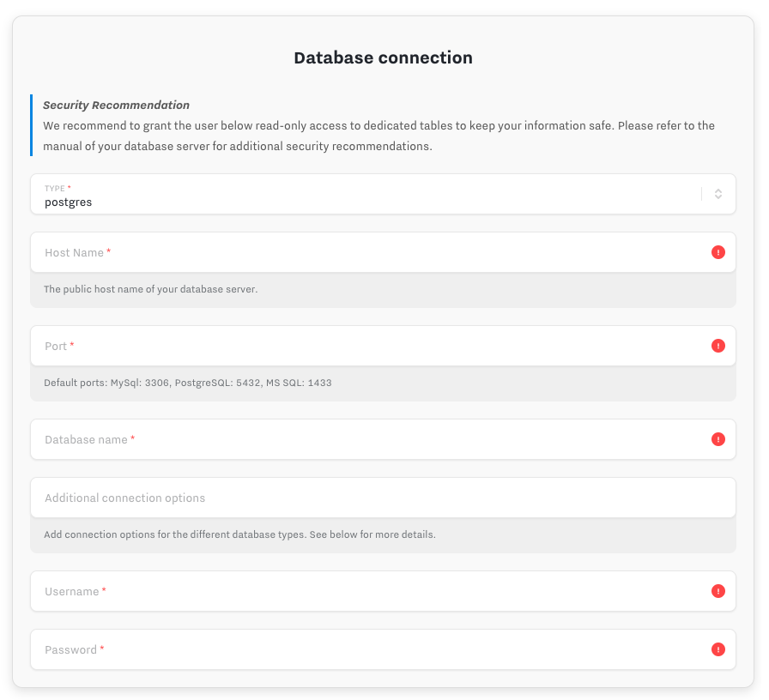The height and width of the screenshot is (700, 769).
Task: Click the Port field error icon
Action: coord(718,346)
